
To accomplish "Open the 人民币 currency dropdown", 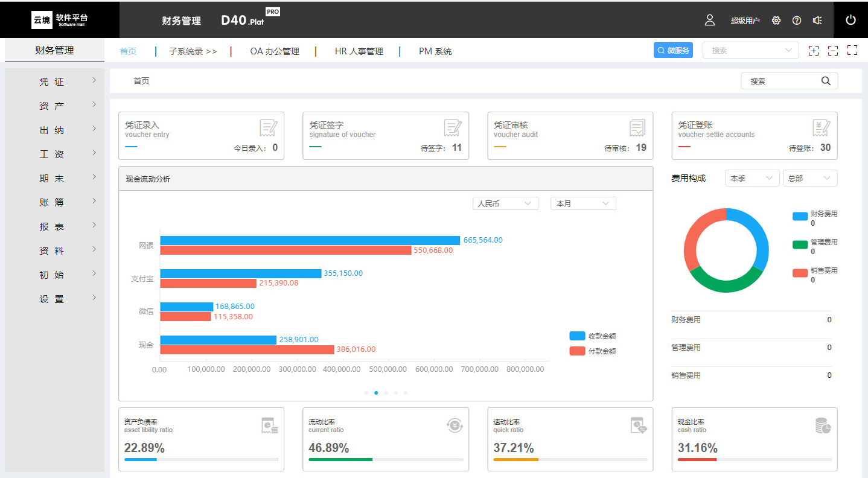I will click(505, 204).
